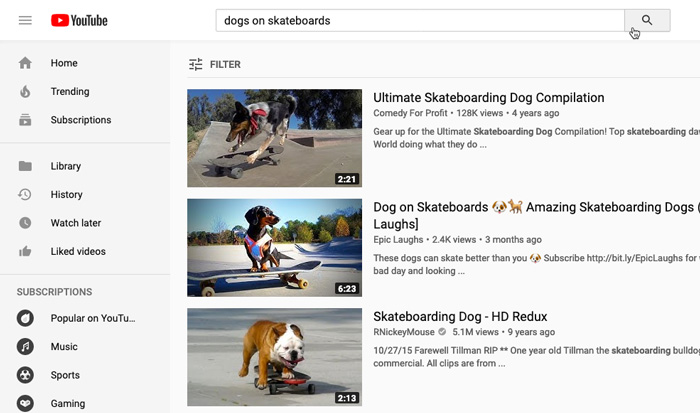Open the Music subscription channel
The width and height of the screenshot is (700, 413).
[64, 347]
